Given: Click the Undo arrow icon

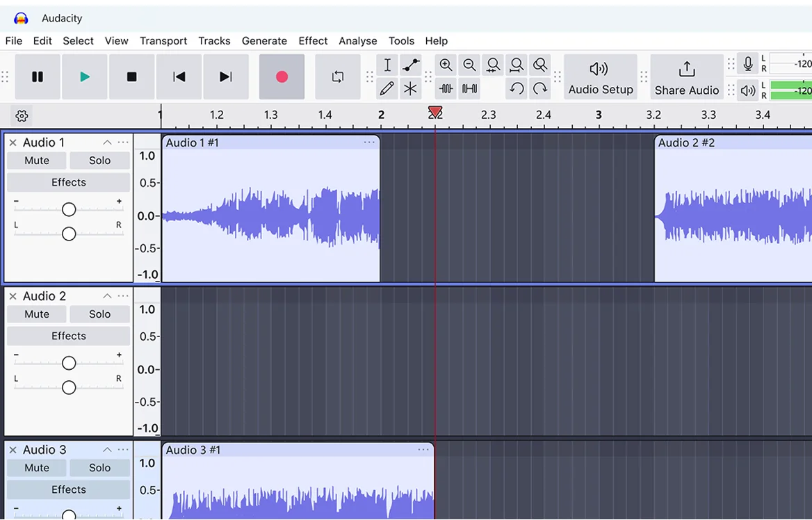Looking at the screenshot, I should point(515,89).
